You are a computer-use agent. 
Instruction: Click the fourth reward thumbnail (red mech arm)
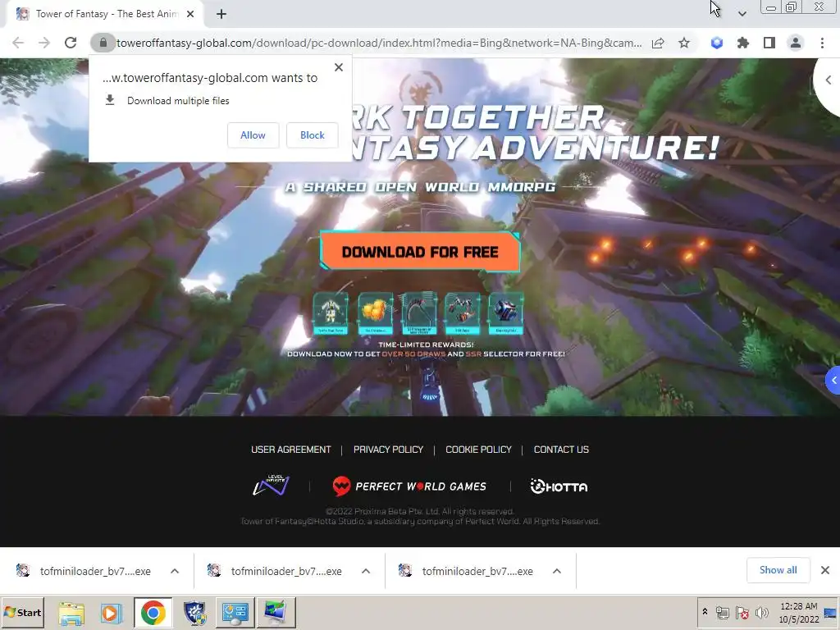coord(463,313)
